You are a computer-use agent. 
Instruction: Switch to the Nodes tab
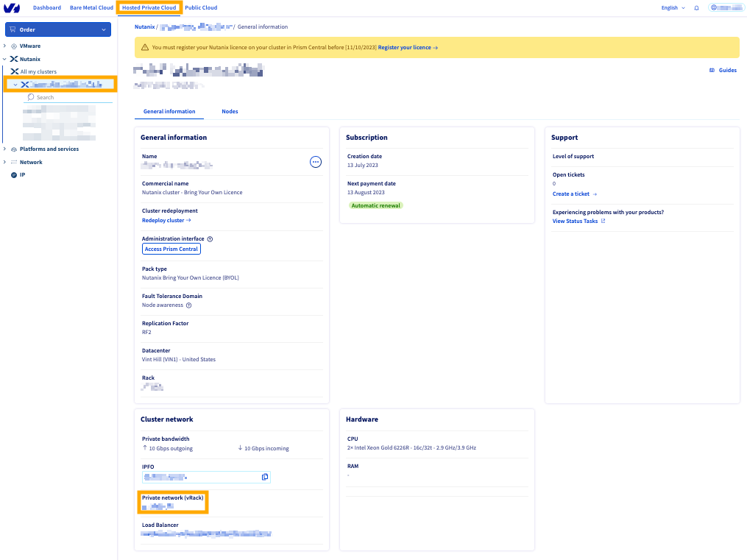point(230,111)
